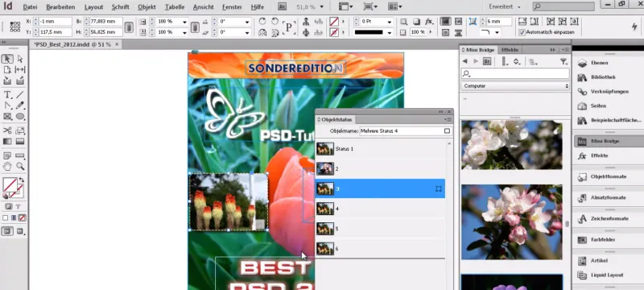The width and height of the screenshot is (644, 290).
Task: Select the Scissors tool
Action: tap(7, 130)
